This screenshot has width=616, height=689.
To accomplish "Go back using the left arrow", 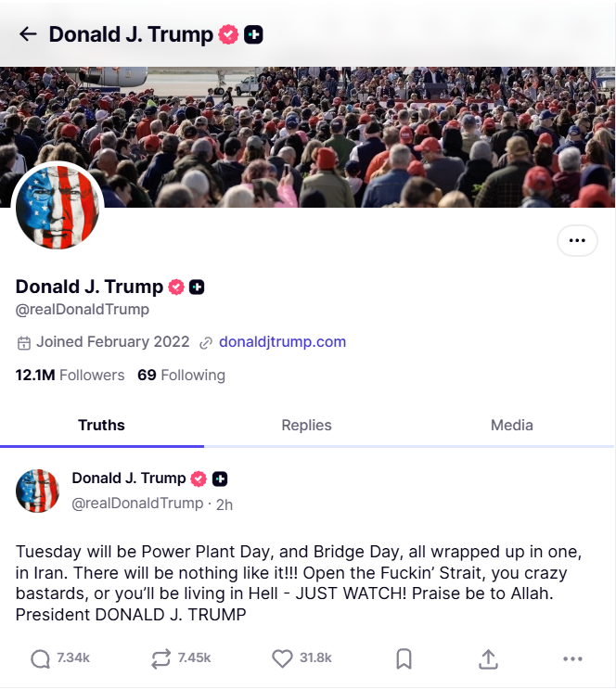I will pos(28,34).
